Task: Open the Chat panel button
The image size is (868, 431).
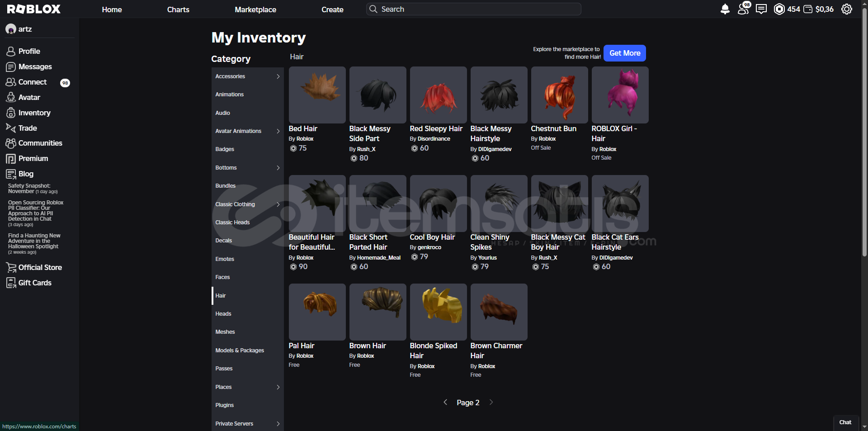Action: (x=845, y=422)
